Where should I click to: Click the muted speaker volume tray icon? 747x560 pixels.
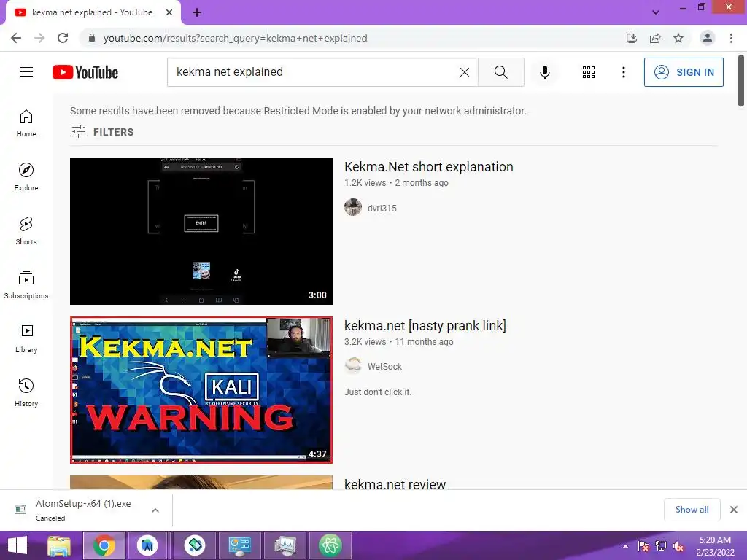click(678, 546)
